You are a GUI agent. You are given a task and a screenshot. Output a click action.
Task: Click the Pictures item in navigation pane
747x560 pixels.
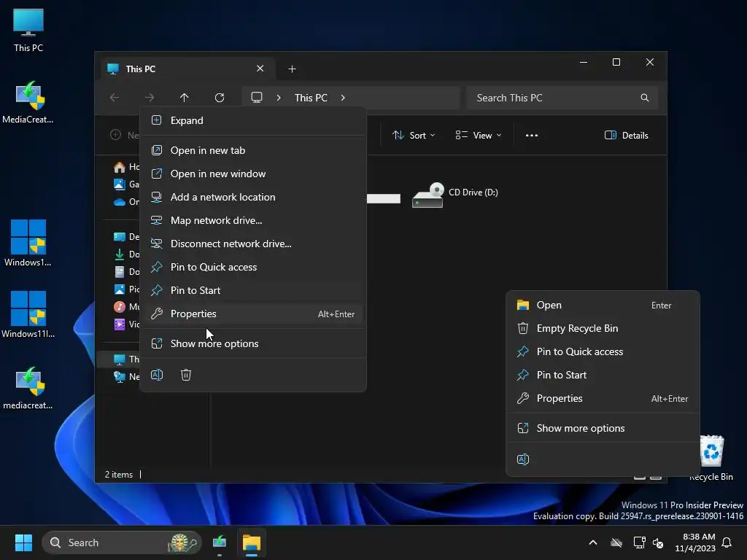click(x=127, y=289)
